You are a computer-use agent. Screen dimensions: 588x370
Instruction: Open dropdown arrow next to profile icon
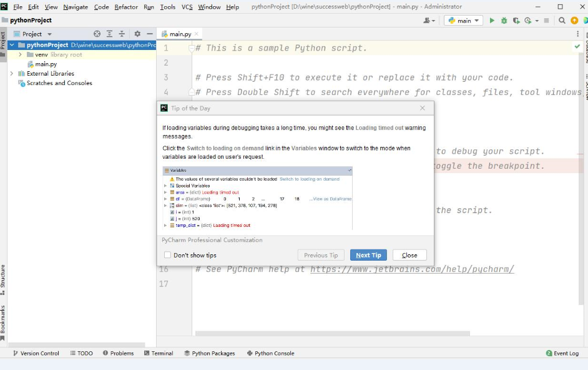click(x=537, y=21)
